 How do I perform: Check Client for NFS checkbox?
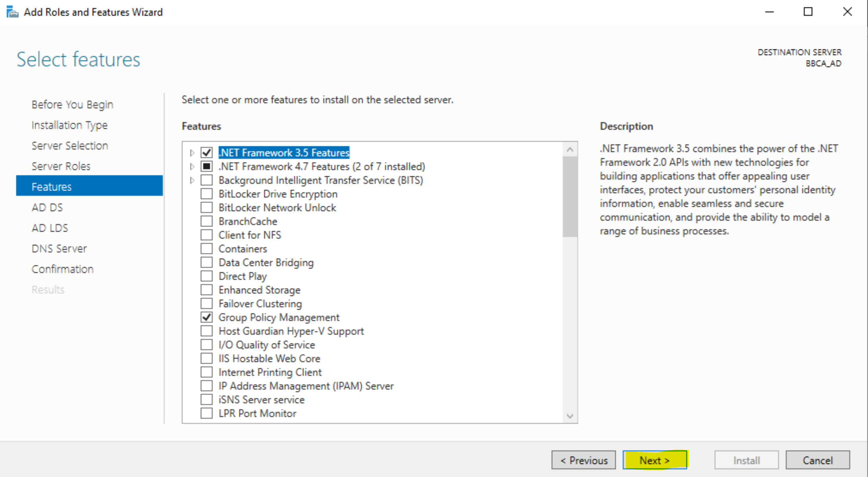click(207, 235)
